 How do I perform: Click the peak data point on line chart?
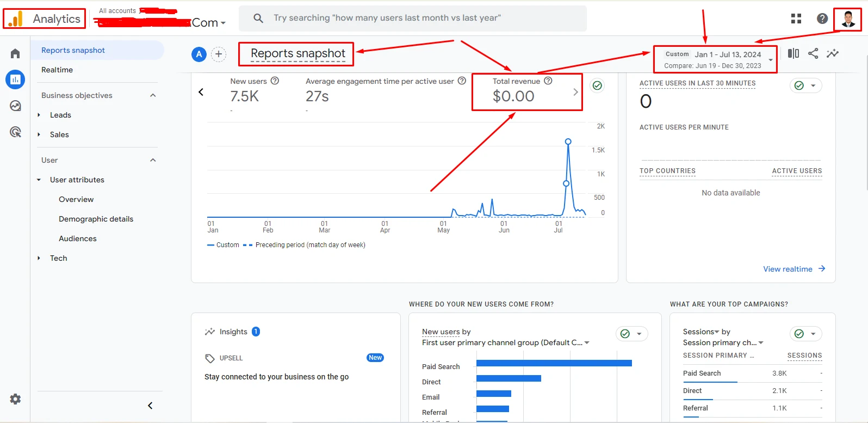tap(568, 142)
